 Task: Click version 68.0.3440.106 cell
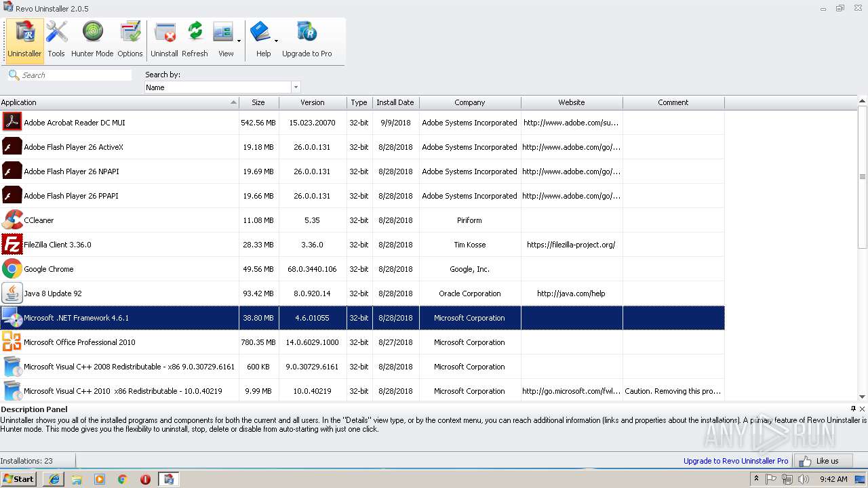click(x=313, y=269)
